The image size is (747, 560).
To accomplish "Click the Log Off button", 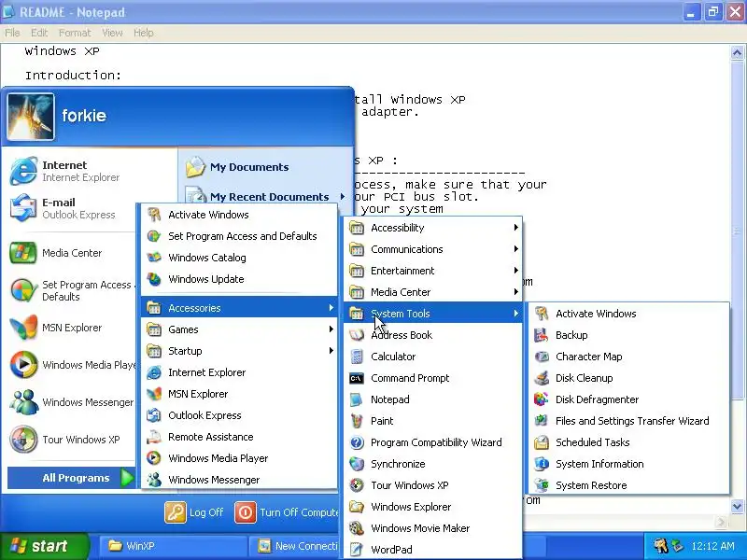I will click(194, 512).
